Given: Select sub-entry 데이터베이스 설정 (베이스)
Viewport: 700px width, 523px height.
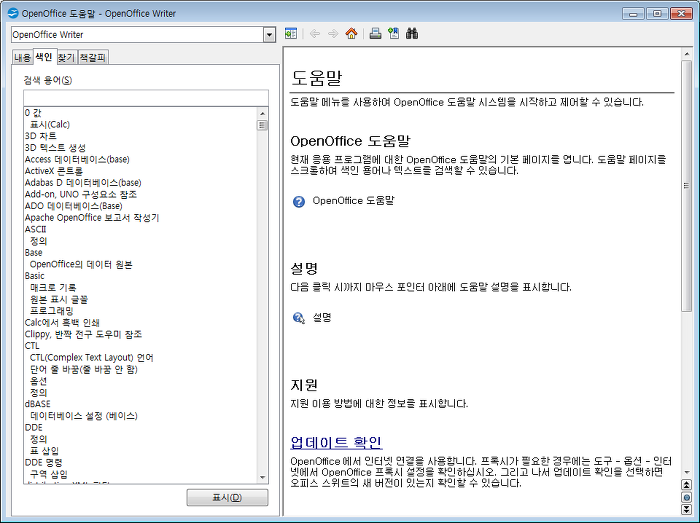Looking at the screenshot, I should 84,415.
